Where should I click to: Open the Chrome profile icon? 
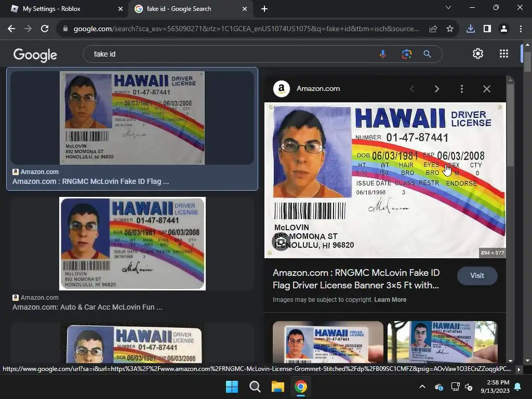pos(504,29)
